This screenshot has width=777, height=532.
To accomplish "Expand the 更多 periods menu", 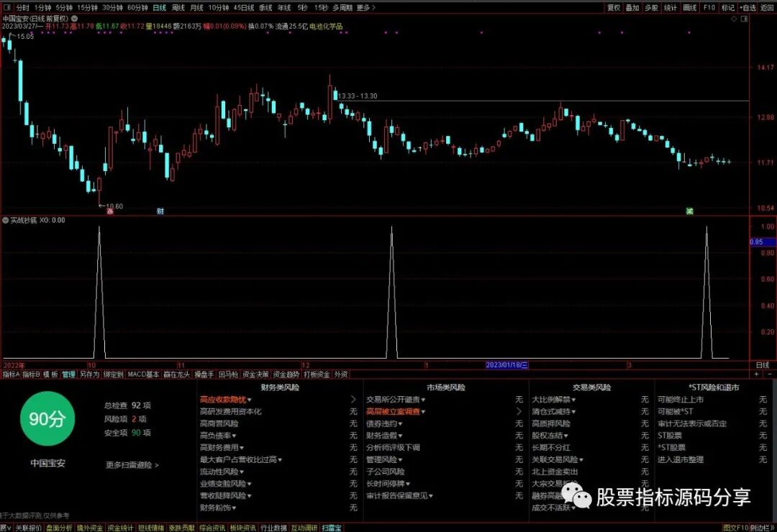I will click(x=365, y=7).
